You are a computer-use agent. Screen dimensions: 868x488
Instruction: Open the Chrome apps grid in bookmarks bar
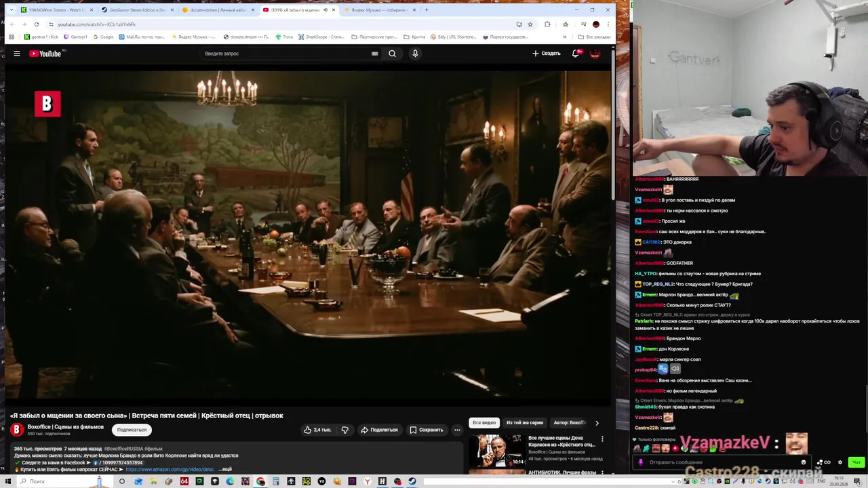(12, 37)
